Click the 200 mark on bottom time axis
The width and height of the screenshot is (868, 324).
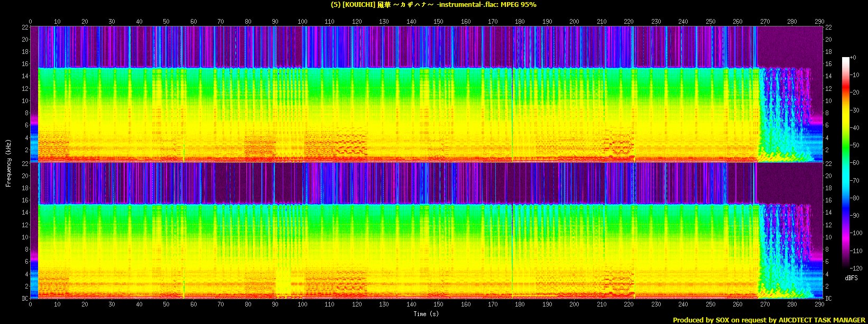point(574,305)
